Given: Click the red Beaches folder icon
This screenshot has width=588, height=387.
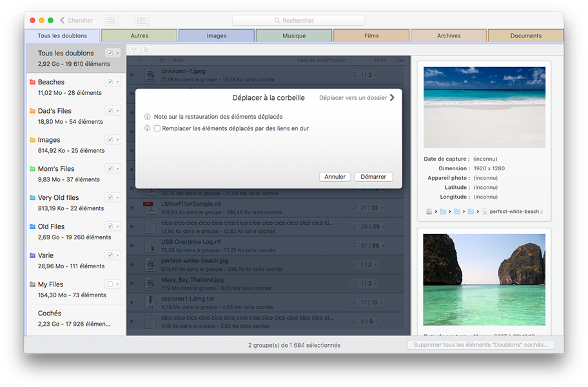Looking at the screenshot, I should (33, 82).
